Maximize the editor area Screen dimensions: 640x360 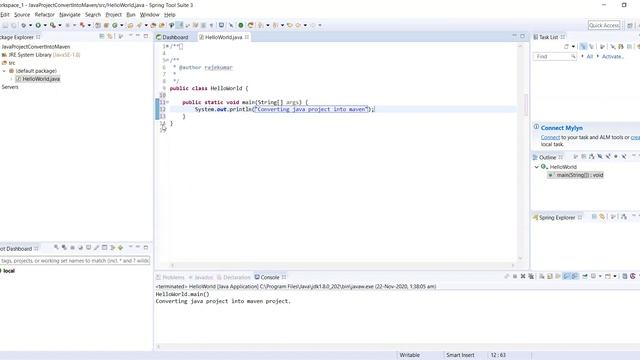522,36
